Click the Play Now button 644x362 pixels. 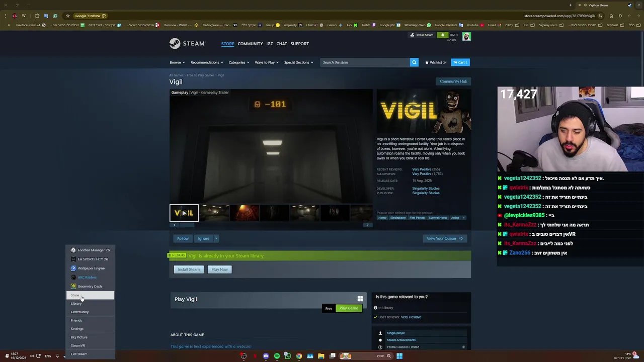[x=219, y=269]
